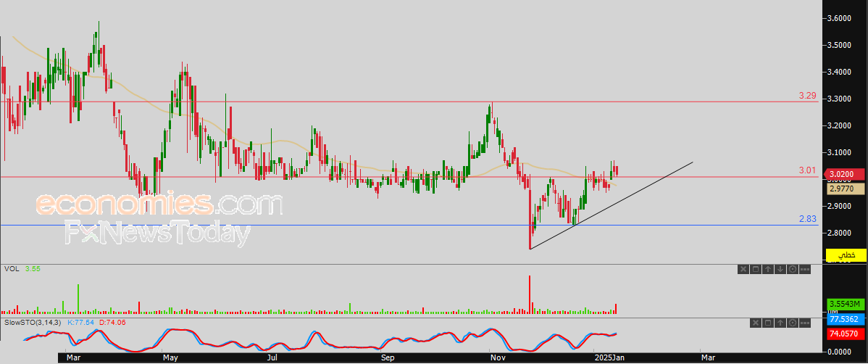Click 0.0000 on the stochastic axis

tap(839, 351)
